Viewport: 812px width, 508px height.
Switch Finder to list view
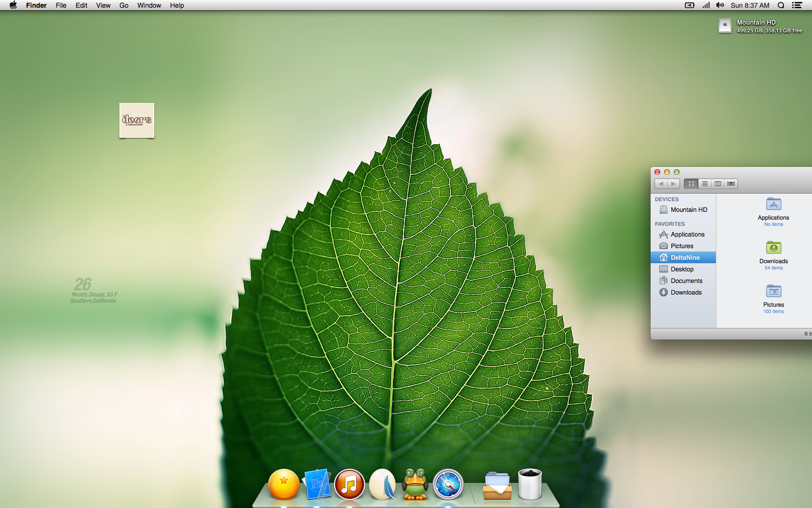[x=705, y=184]
